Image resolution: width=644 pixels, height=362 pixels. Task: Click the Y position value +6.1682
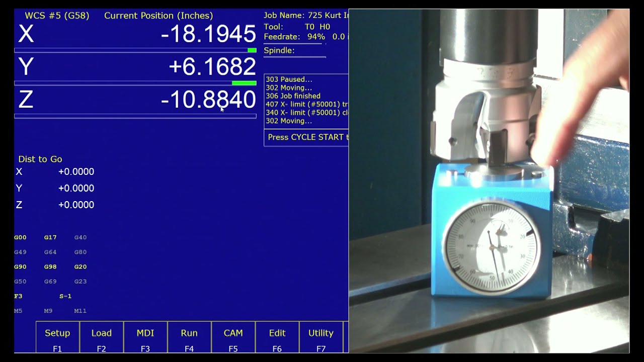[x=212, y=67]
